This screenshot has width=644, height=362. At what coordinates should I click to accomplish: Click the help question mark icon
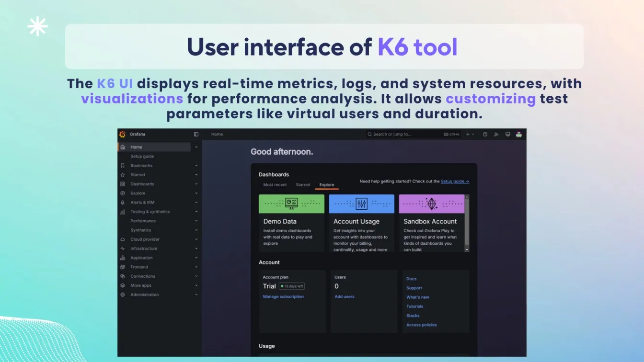[x=485, y=135]
